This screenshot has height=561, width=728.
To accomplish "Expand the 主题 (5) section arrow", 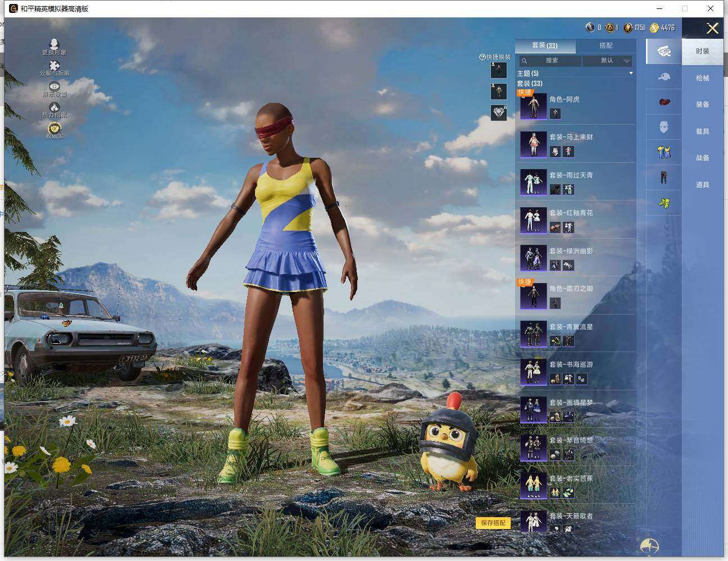I will [x=631, y=74].
